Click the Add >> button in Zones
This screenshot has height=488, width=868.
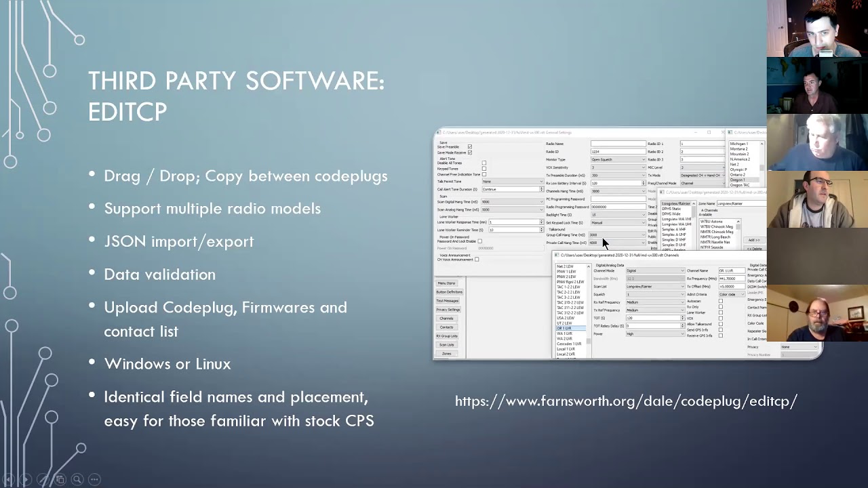coord(753,240)
